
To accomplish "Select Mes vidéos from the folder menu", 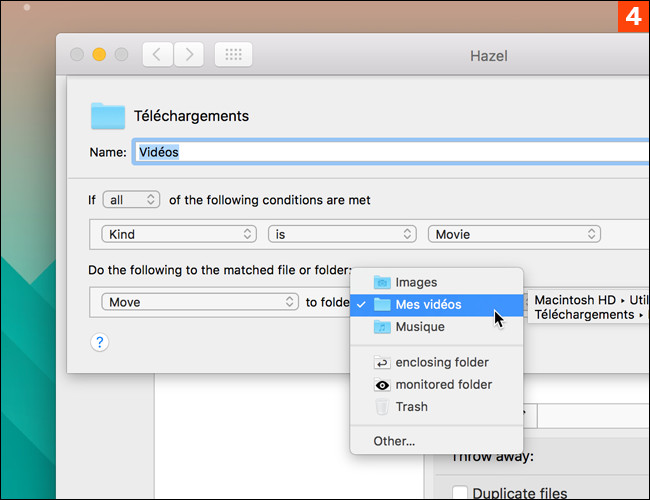I will (x=428, y=305).
